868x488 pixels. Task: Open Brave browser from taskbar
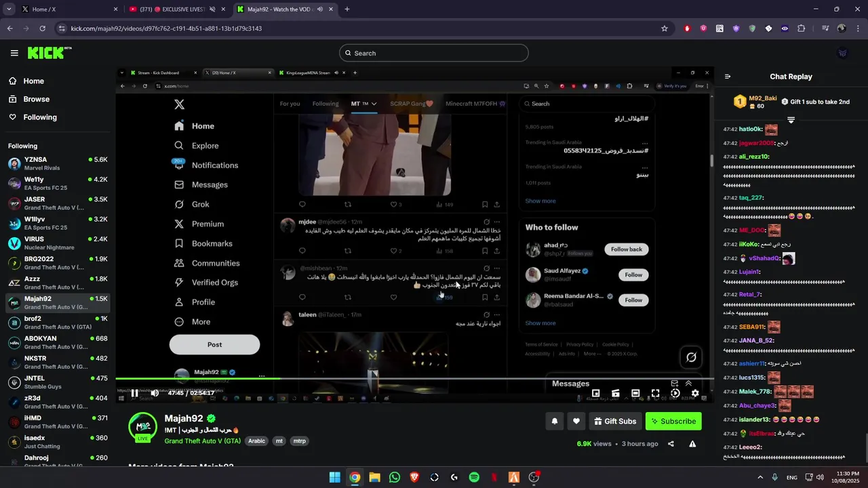414,477
